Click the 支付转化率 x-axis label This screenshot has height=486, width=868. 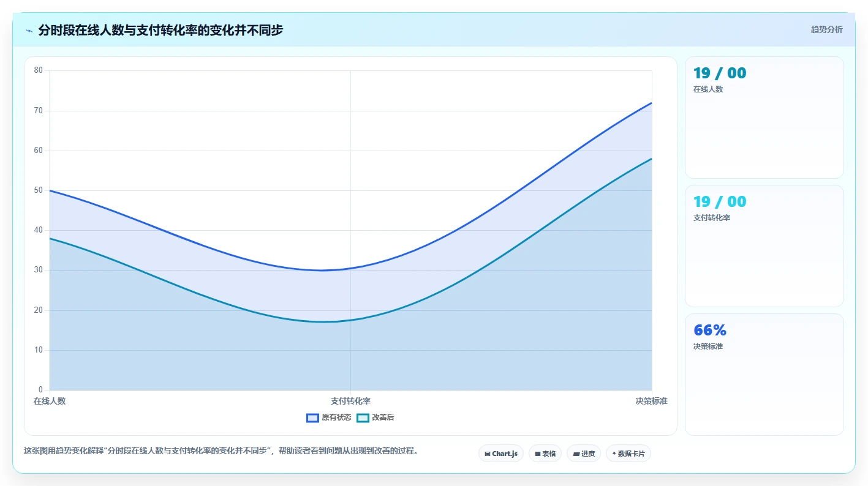pyautogui.click(x=350, y=401)
